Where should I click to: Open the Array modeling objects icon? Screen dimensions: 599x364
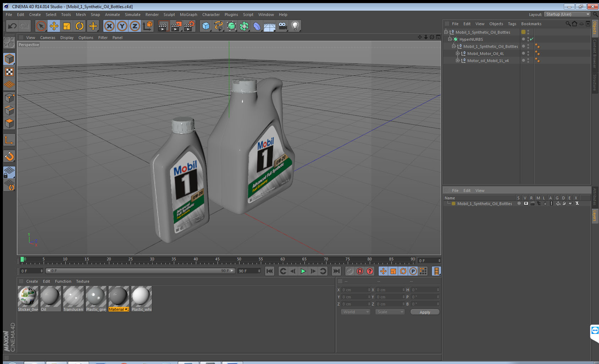[244, 26]
